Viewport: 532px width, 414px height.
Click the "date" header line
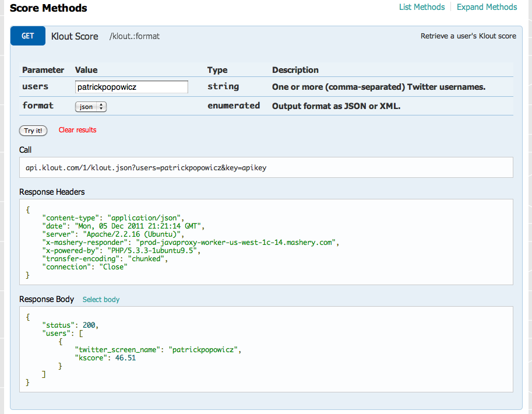pos(123,226)
